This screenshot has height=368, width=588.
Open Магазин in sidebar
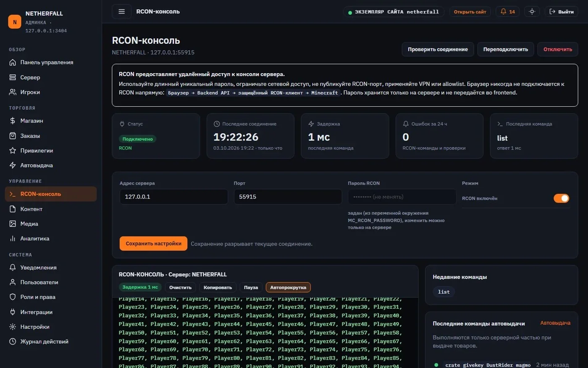pos(51,121)
